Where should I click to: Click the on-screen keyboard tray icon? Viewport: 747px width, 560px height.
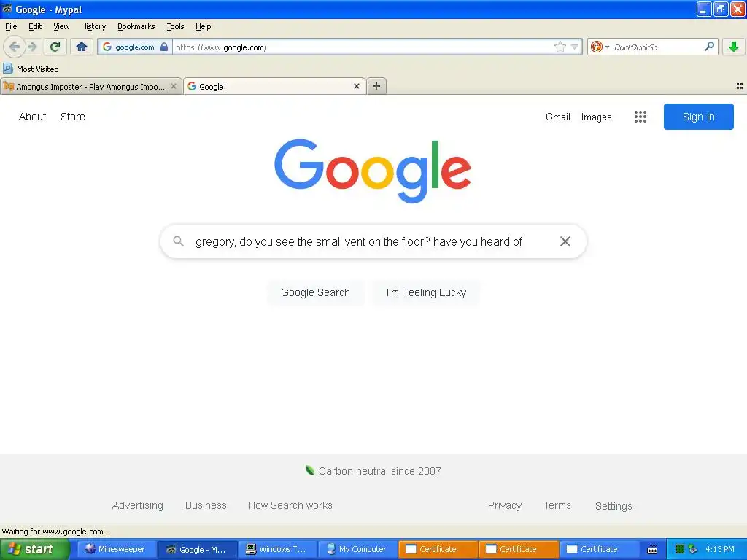pyautogui.click(x=652, y=550)
